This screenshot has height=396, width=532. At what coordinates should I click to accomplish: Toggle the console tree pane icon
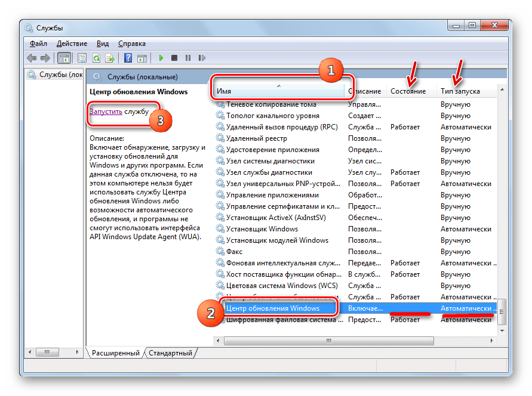click(64, 58)
